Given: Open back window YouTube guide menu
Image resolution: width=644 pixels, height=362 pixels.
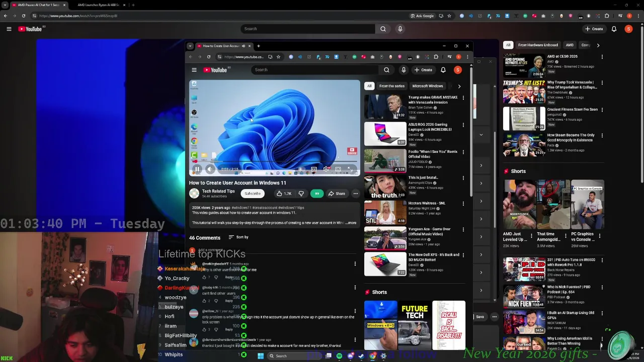Looking at the screenshot, I should (x=9, y=29).
